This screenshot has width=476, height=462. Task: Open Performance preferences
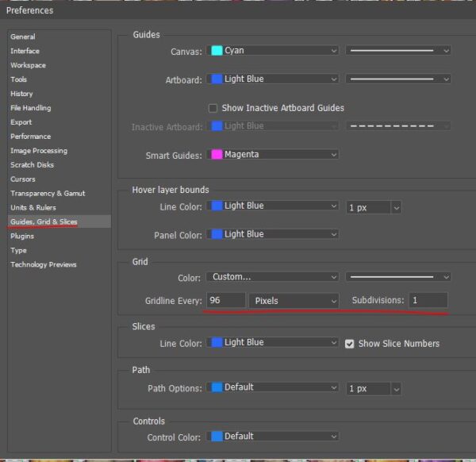tap(31, 137)
